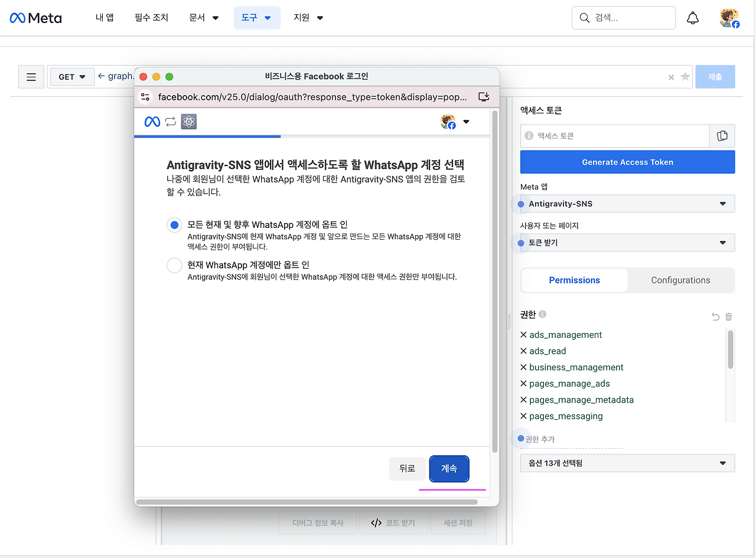Remove the pages_manage_ads permission
756x558 pixels.
[x=523, y=383]
